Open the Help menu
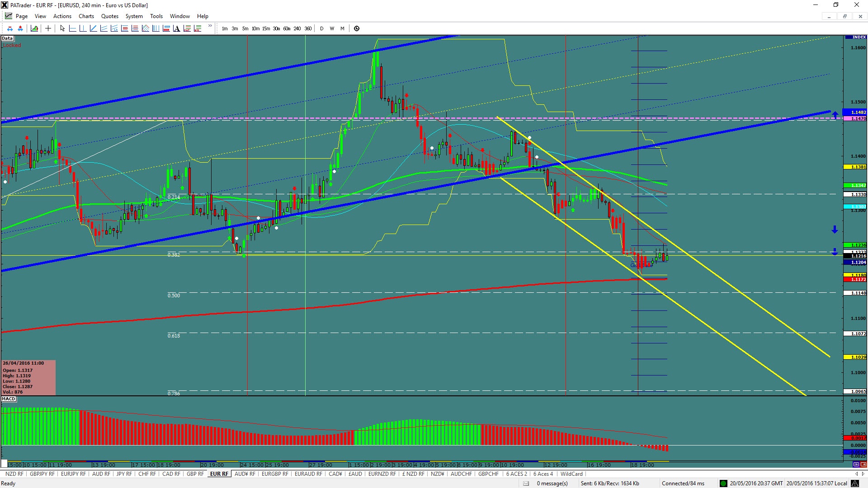Screen dimensions: 868x488 [203, 16]
